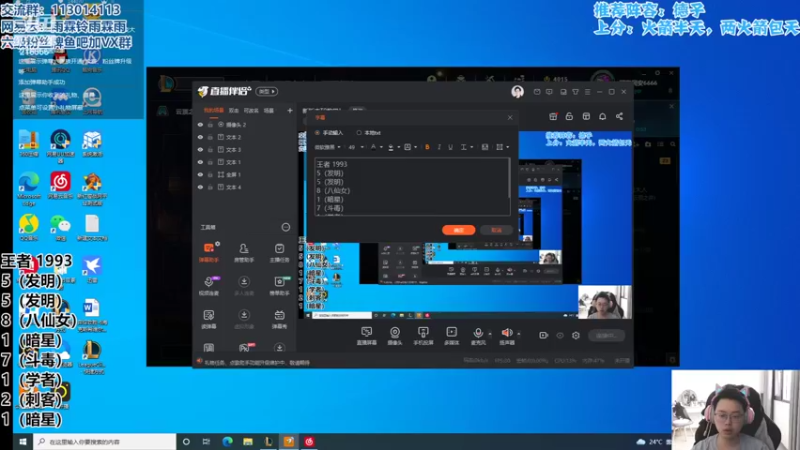Click the mode pill button beside the logo

coord(266,91)
